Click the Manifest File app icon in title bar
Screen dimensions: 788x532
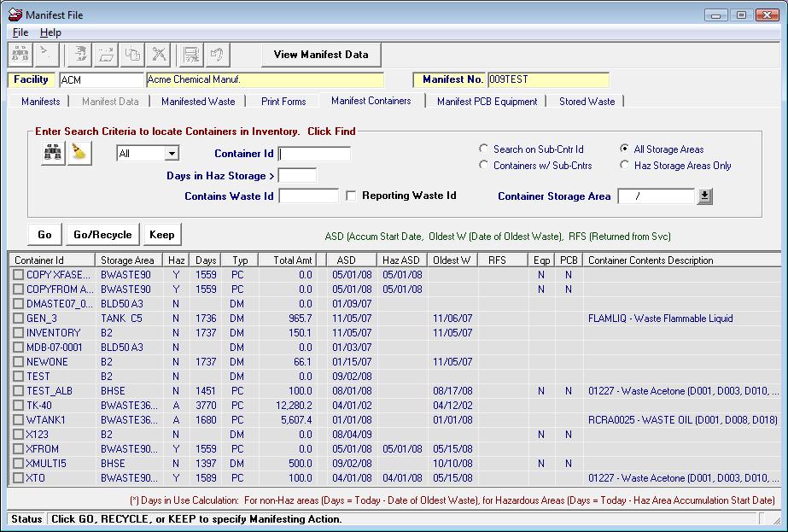pos(15,15)
